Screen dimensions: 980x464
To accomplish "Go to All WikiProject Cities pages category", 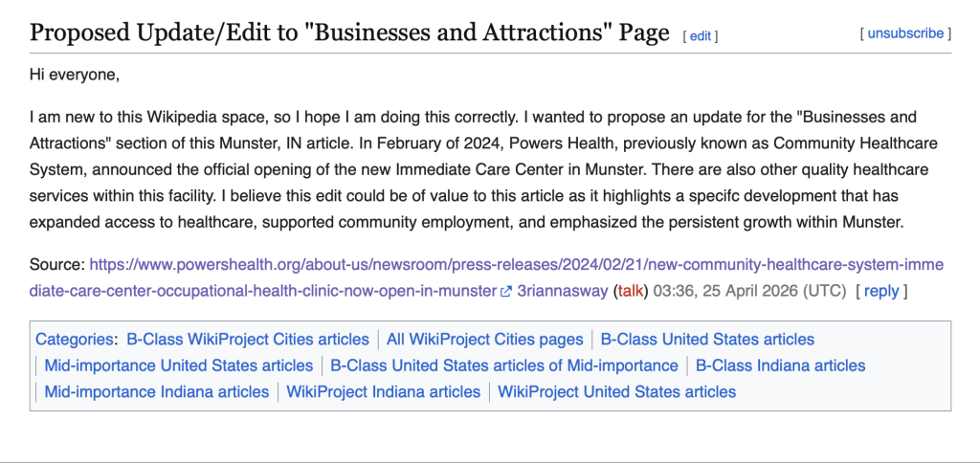I will point(484,339).
